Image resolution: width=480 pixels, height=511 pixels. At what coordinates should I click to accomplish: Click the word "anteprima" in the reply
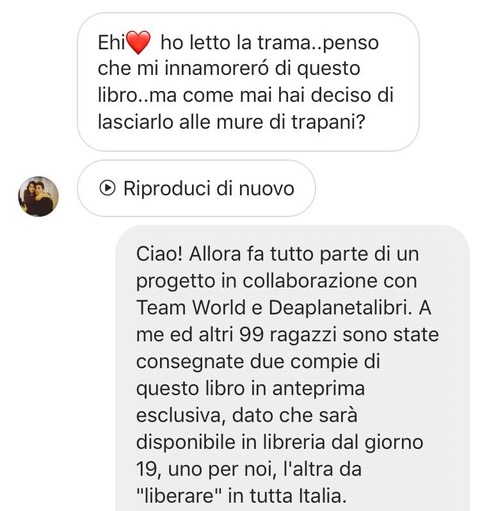pyautogui.click(x=318, y=390)
